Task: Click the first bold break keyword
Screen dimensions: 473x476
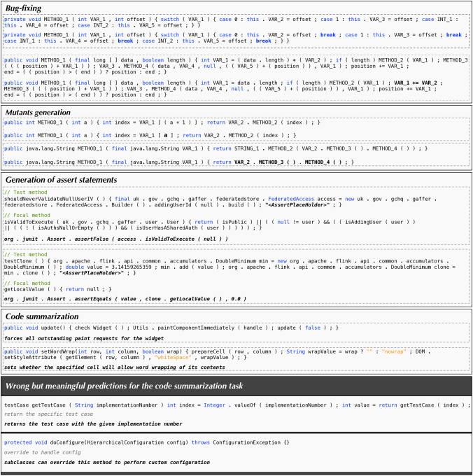Action: [328, 35]
